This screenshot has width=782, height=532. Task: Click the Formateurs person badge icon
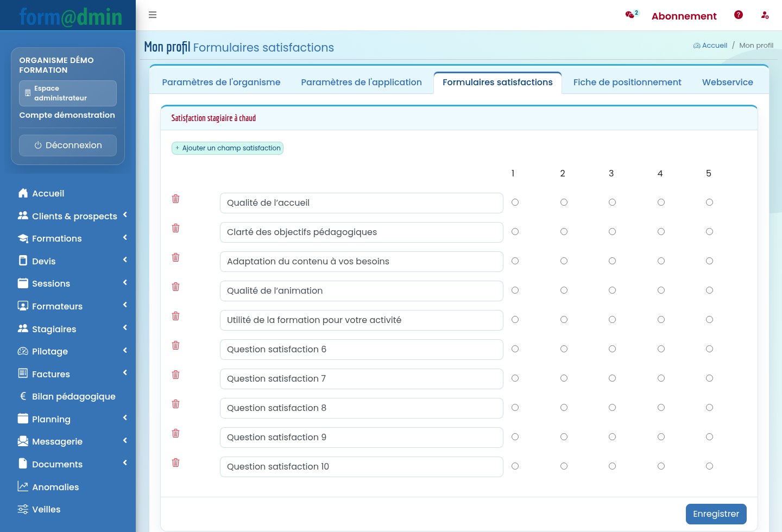click(x=23, y=306)
